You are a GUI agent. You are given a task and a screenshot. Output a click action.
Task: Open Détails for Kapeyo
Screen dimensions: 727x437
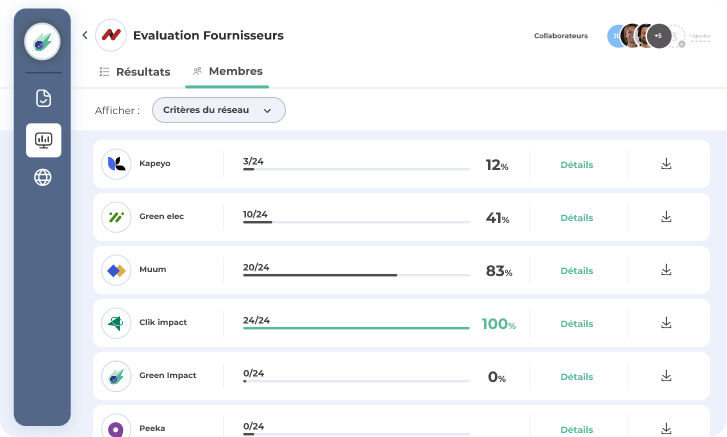[x=576, y=165]
